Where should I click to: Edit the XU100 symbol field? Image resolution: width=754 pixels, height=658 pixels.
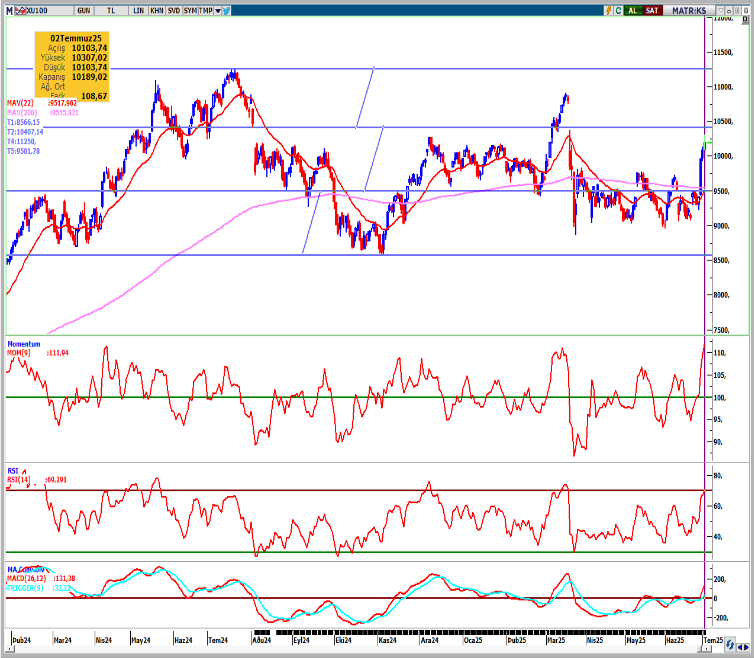coord(50,10)
